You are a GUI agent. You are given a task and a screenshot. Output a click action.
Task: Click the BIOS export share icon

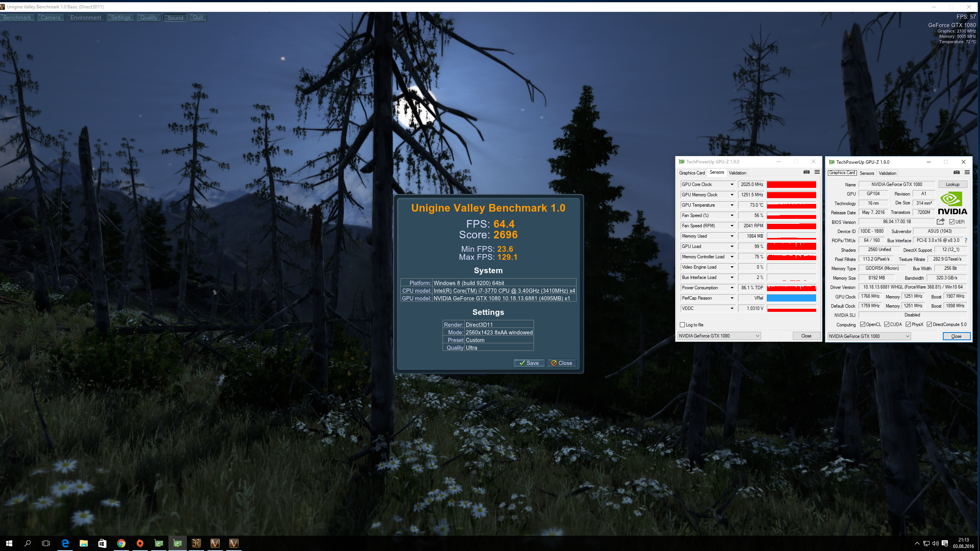click(x=941, y=222)
